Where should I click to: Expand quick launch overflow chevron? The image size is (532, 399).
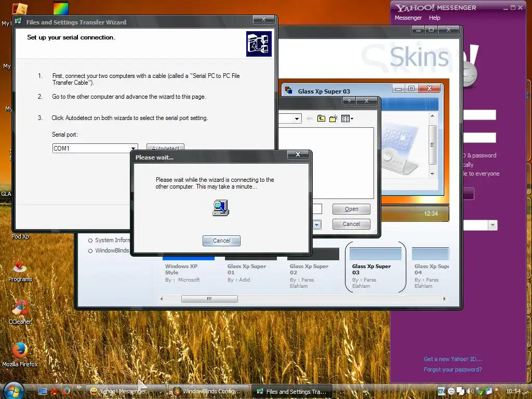tap(79, 387)
